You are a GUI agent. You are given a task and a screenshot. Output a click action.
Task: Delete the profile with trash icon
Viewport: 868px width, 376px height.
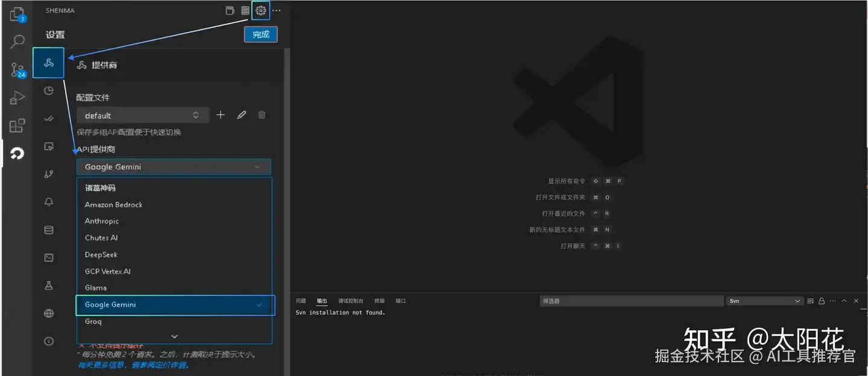pos(262,115)
